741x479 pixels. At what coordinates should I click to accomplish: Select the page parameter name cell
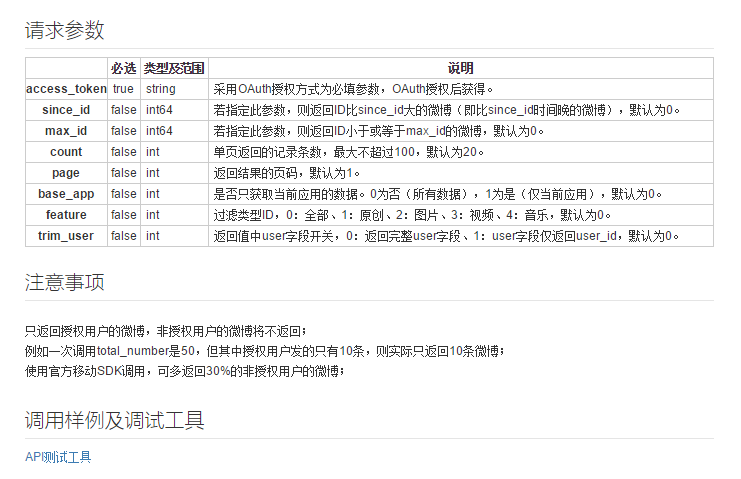(x=66, y=173)
